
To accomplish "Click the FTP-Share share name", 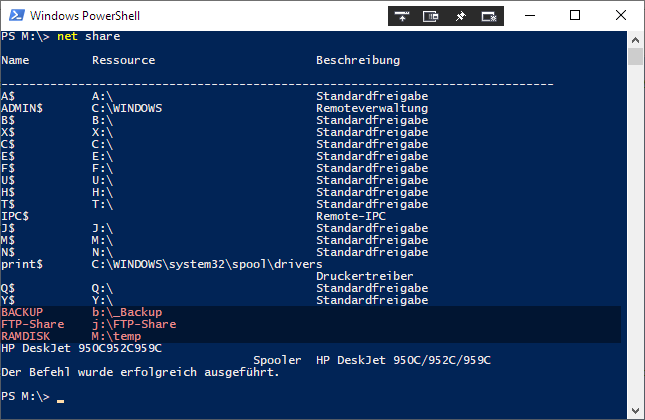I will pos(32,324).
